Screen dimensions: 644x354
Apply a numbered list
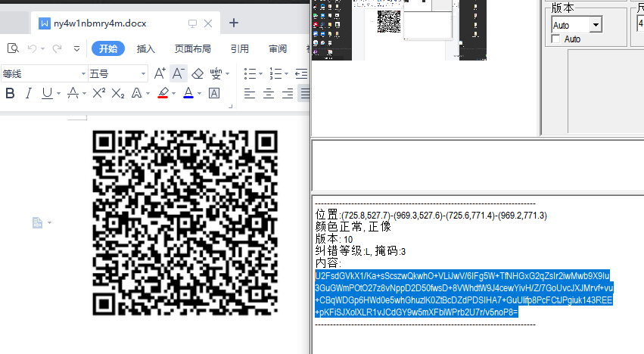(275, 74)
